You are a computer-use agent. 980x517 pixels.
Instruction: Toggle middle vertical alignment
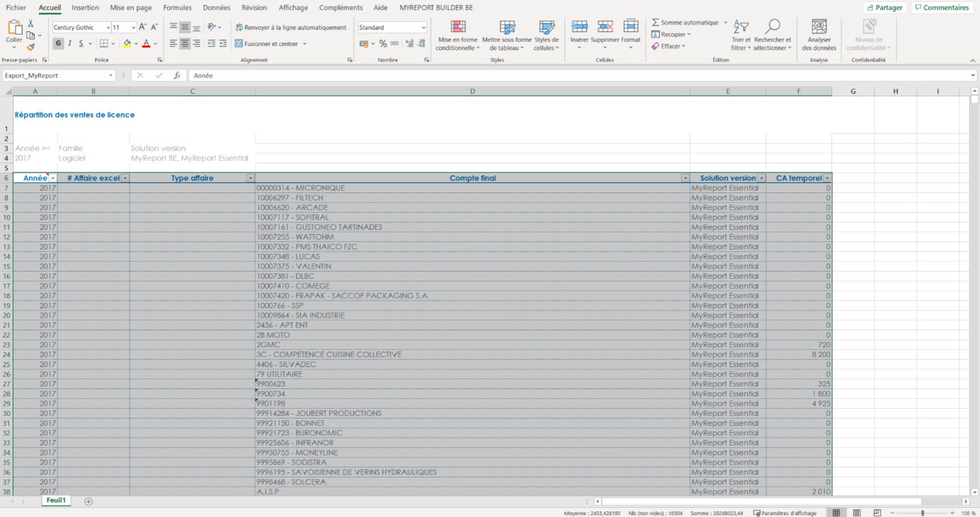point(185,28)
